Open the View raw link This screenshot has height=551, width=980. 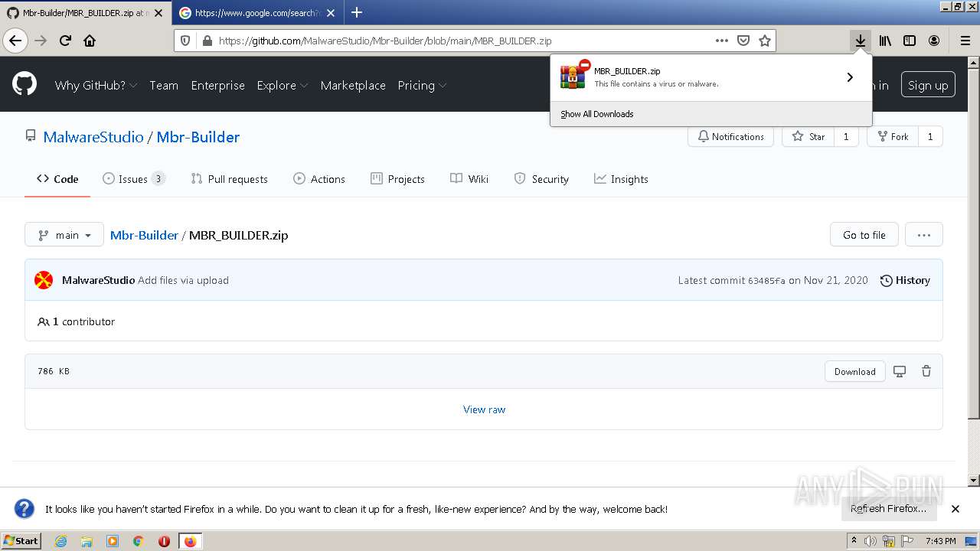click(x=484, y=409)
